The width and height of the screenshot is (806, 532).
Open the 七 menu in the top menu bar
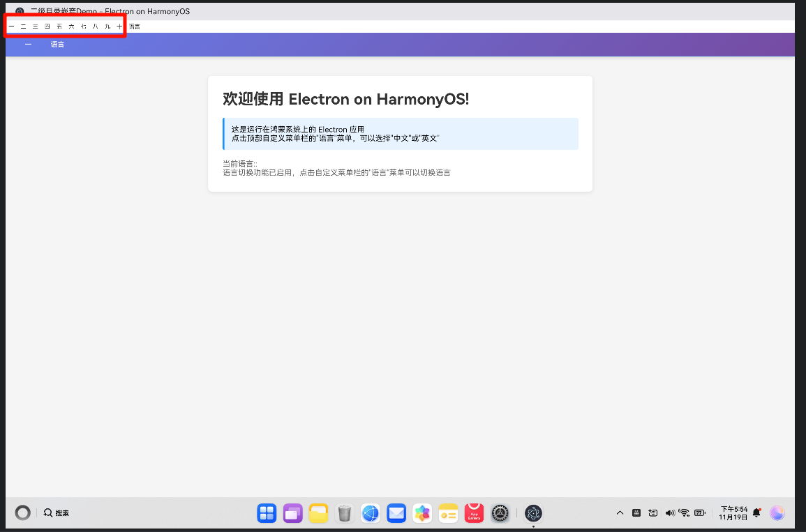83,26
